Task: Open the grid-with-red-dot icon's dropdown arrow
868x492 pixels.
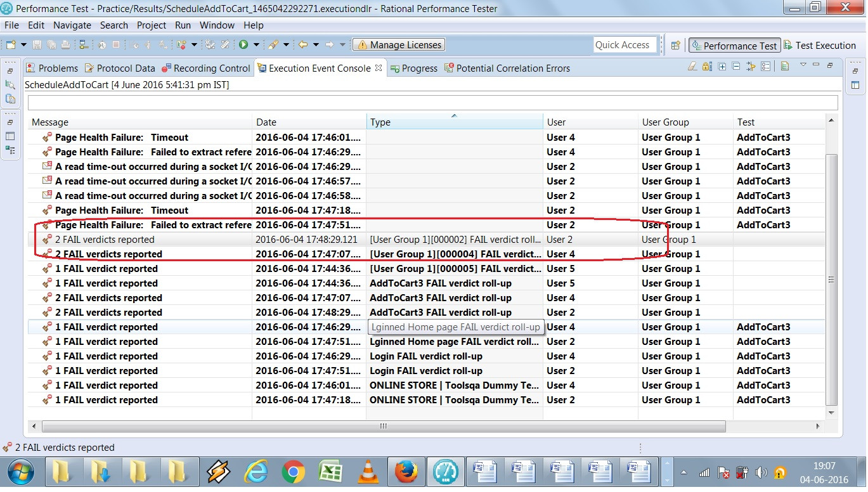Action: 193,45
